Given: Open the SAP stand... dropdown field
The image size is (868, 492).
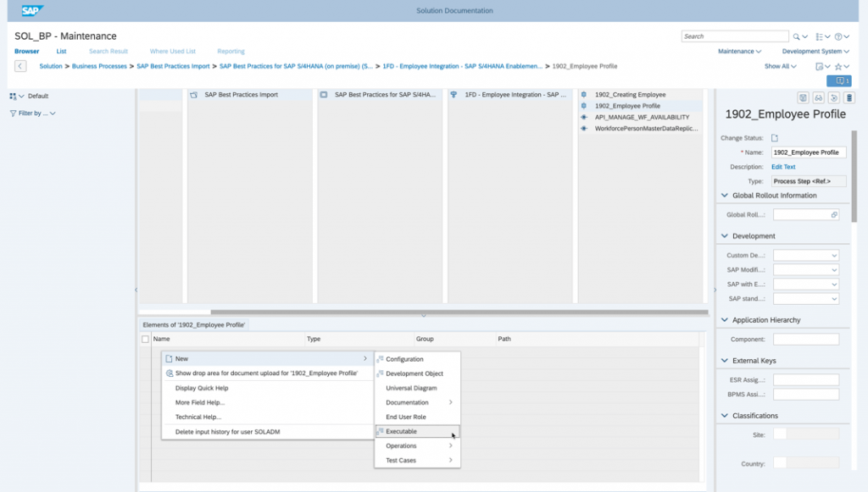Looking at the screenshot, I should [x=806, y=299].
